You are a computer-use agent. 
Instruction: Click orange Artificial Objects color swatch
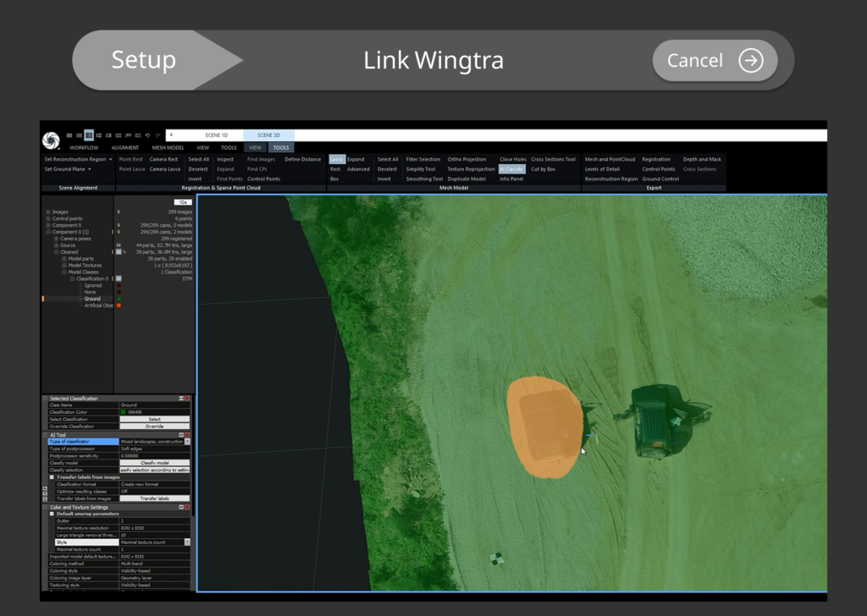click(x=119, y=305)
